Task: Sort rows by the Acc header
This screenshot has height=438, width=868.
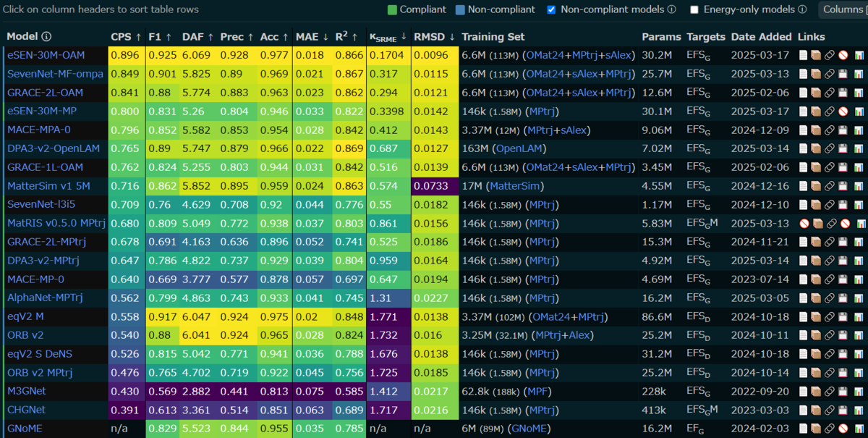Action: point(274,36)
